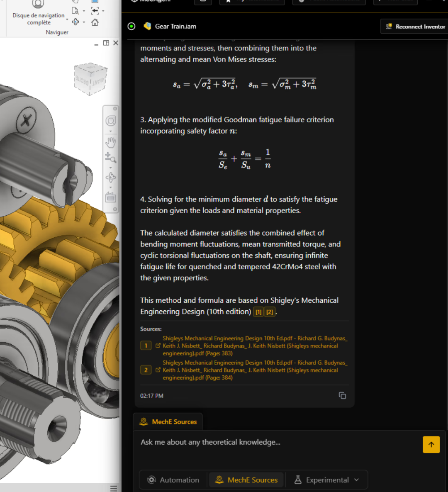Select the Look At tool in the navigation bar

coord(110,198)
